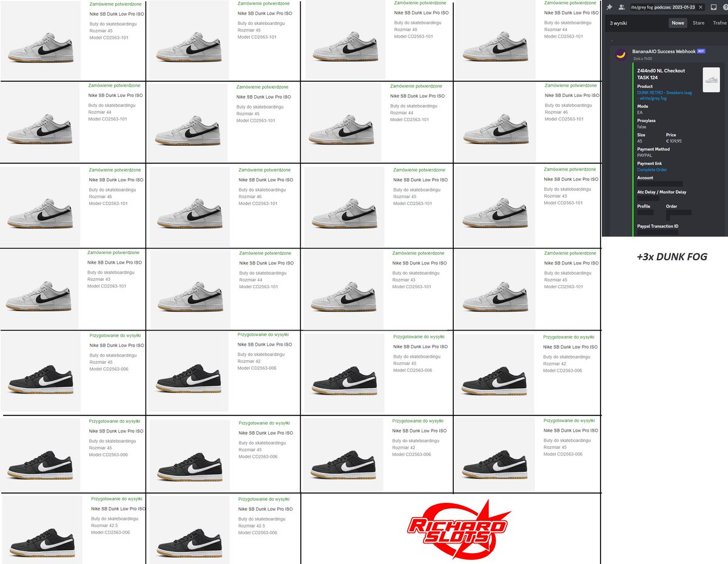This screenshot has height=564, width=728.
Task: Select the Mode value 'EA'
Action: point(639,112)
